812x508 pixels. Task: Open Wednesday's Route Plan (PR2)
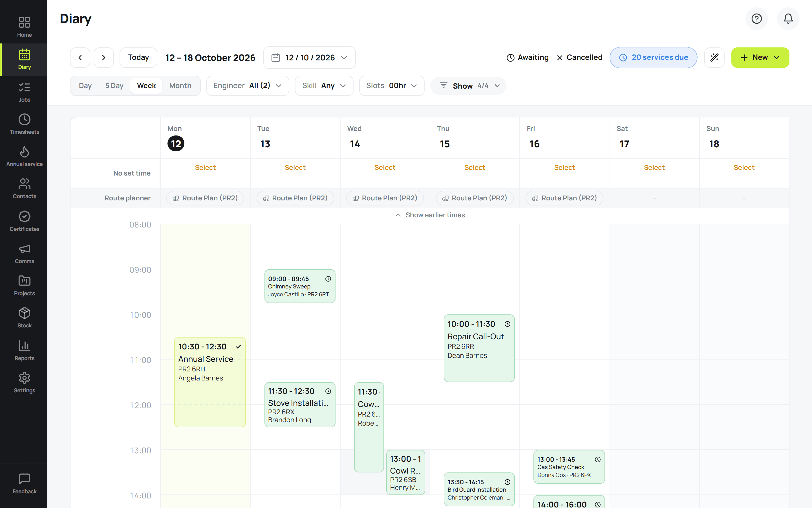click(385, 198)
